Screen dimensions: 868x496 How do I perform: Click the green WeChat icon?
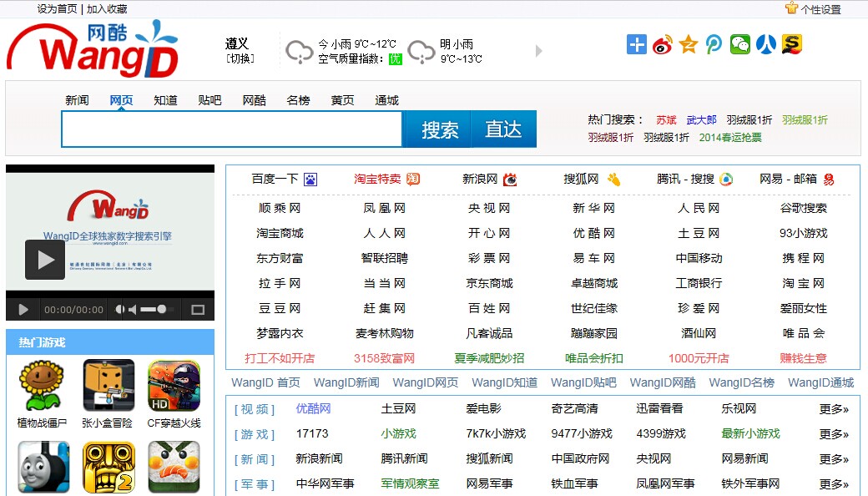[740, 44]
